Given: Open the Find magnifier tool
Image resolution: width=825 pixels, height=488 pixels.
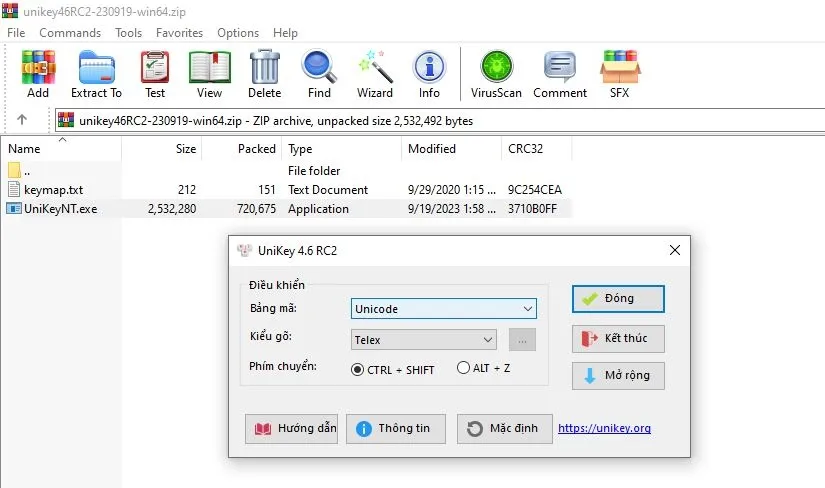Looking at the screenshot, I should 319,75.
